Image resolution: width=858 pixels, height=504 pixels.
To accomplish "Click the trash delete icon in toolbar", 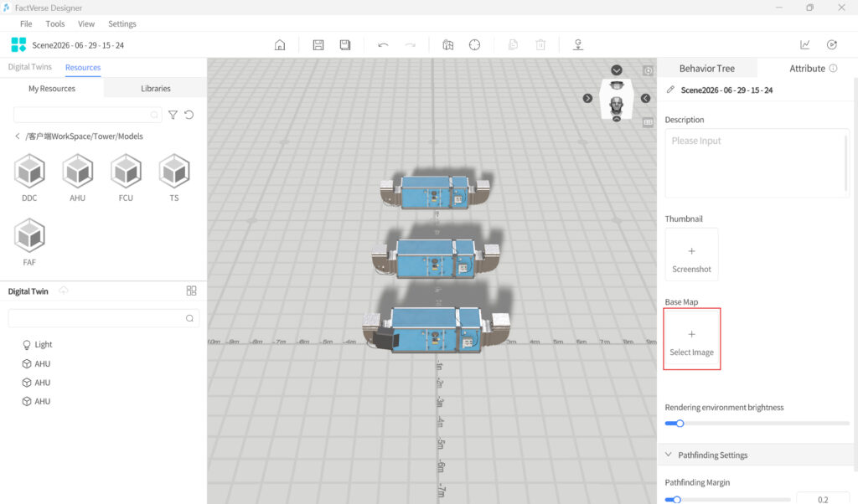I will 540,45.
